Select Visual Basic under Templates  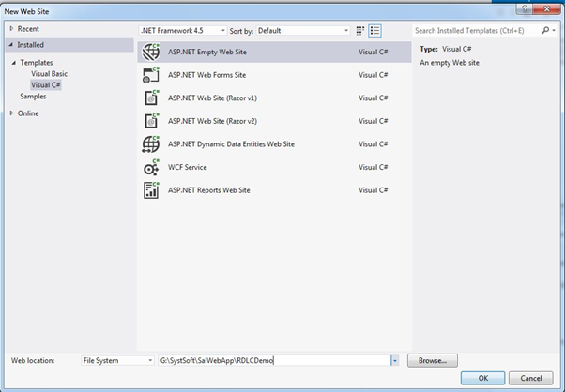click(x=49, y=74)
